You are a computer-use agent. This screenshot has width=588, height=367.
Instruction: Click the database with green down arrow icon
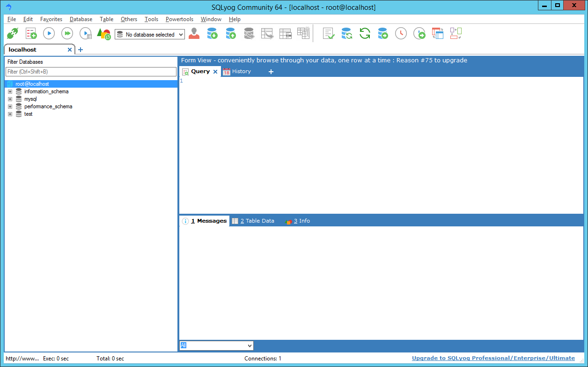pyautogui.click(x=212, y=34)
